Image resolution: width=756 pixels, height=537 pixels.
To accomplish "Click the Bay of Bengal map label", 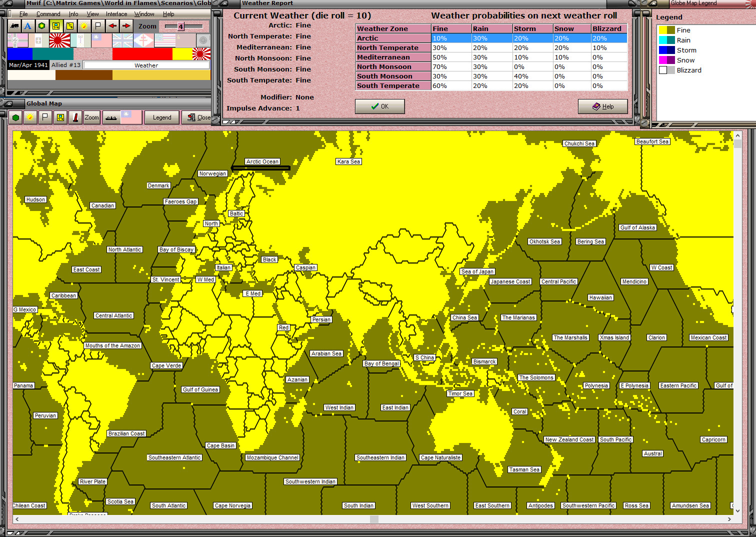I will click(382, 363).
